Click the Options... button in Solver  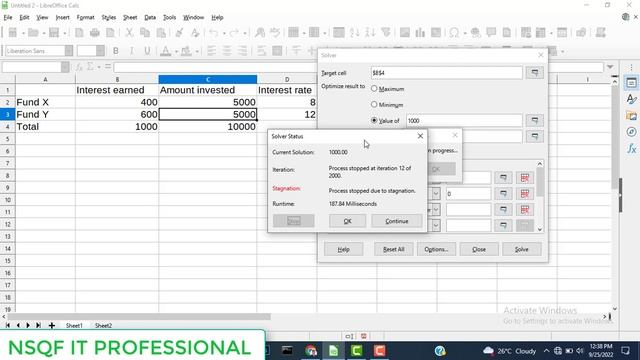click(436, 249)
